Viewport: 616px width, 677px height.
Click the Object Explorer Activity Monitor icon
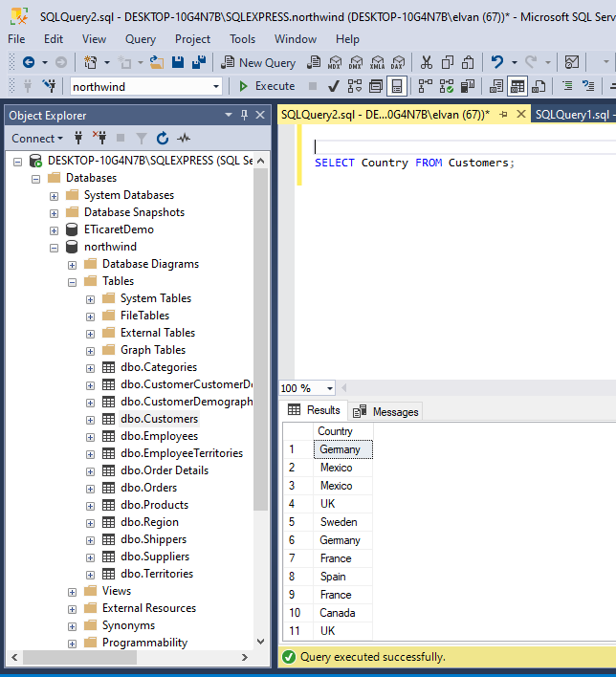click(184, 138)
